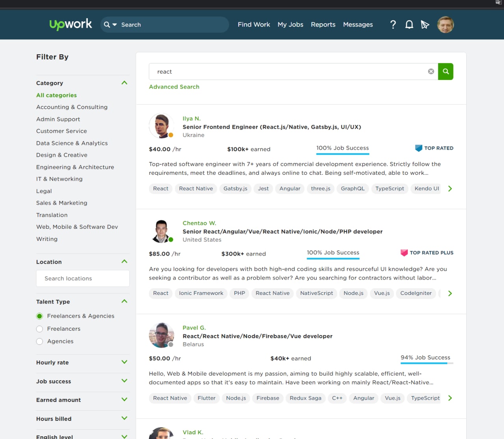This screenshot has width=504, height=439.
Task: Click the Top Rated Plus badge for Chentao W.
Action: (427, 253)
